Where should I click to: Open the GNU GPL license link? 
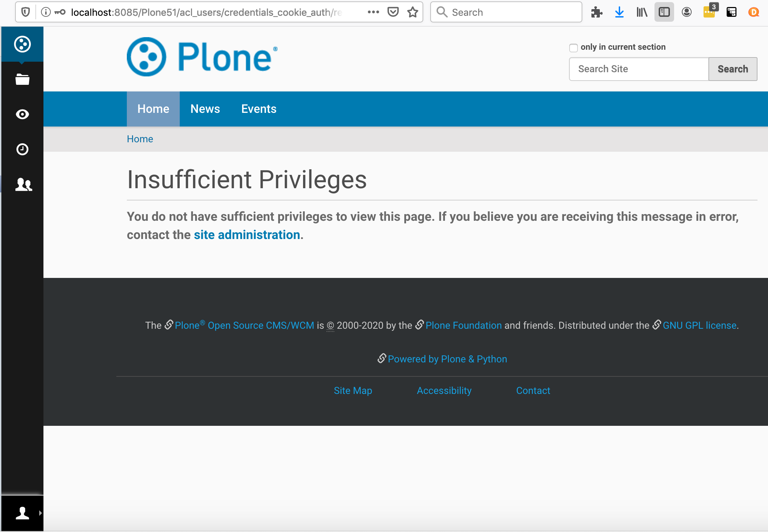point(699,325)
